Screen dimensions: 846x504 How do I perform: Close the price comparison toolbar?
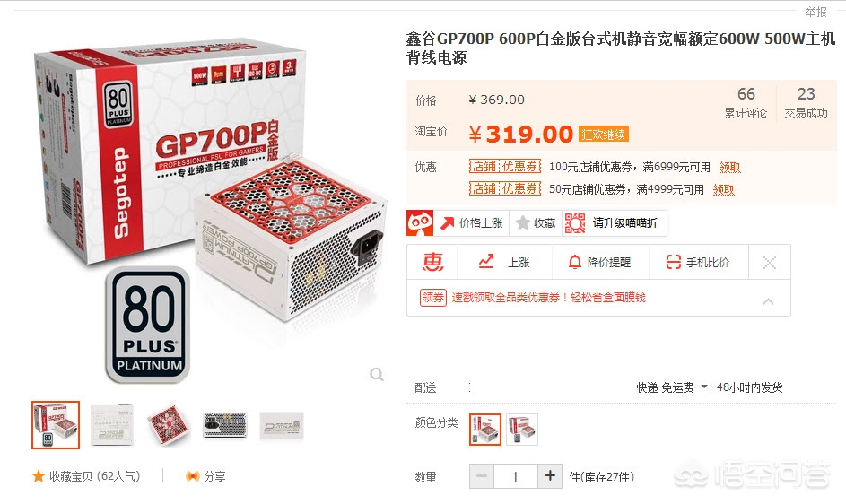tap(770, 263)
